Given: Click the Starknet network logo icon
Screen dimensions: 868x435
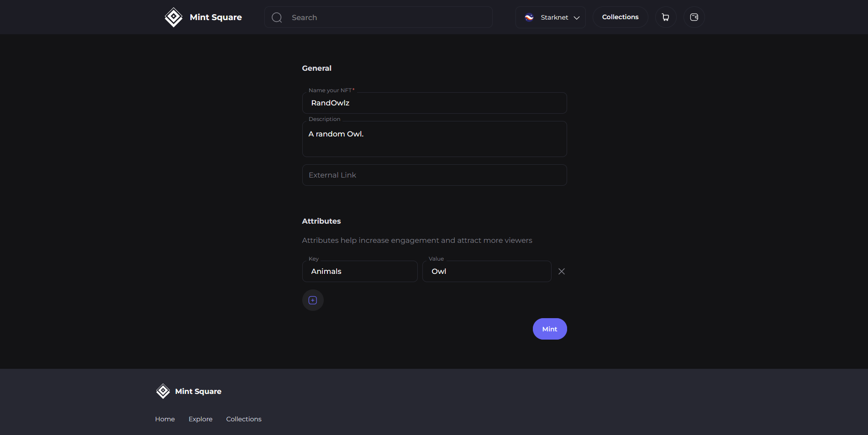Looking at the screenshot, I should coord(529,17).
